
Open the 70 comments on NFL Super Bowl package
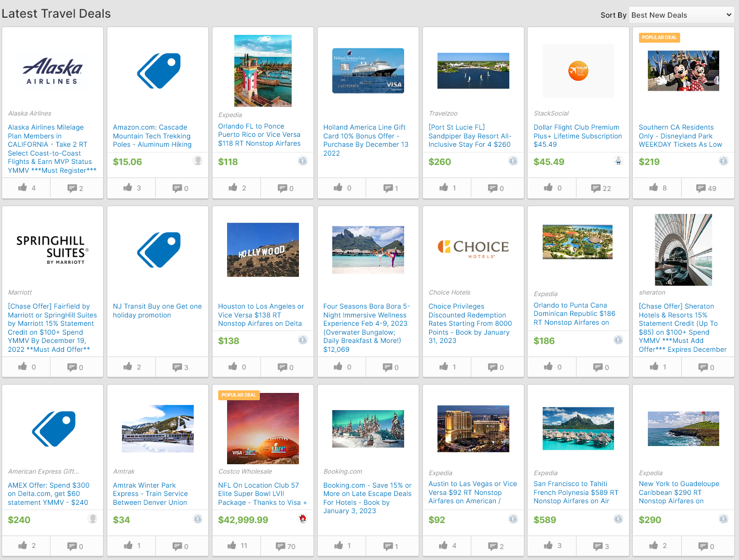point(286,546)
